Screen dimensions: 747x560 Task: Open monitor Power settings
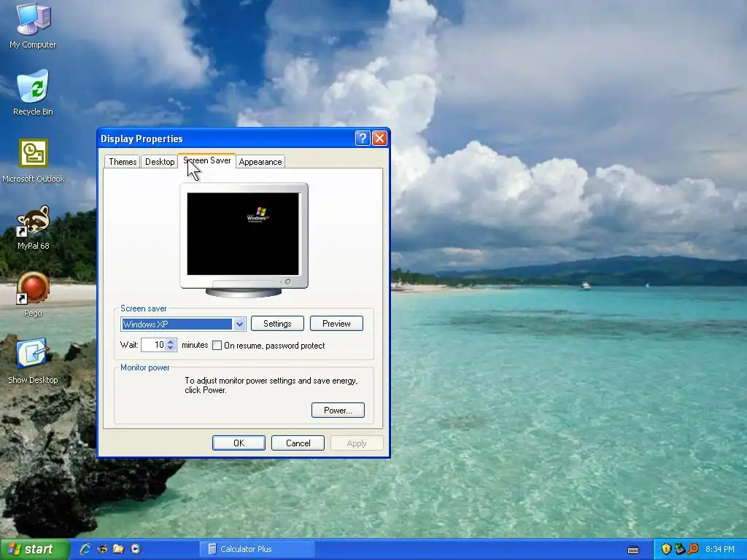[338, 410]
